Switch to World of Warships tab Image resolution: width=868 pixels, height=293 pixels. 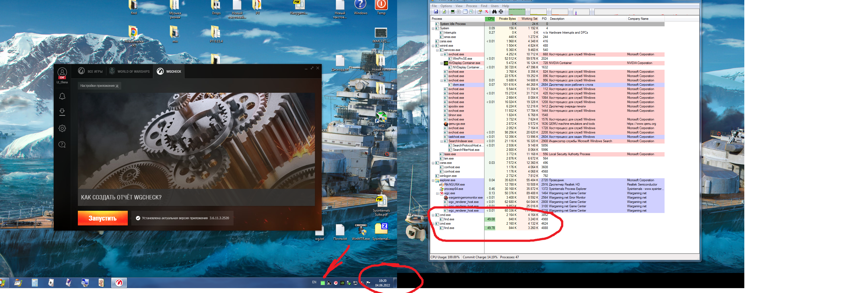coord(130,71)
